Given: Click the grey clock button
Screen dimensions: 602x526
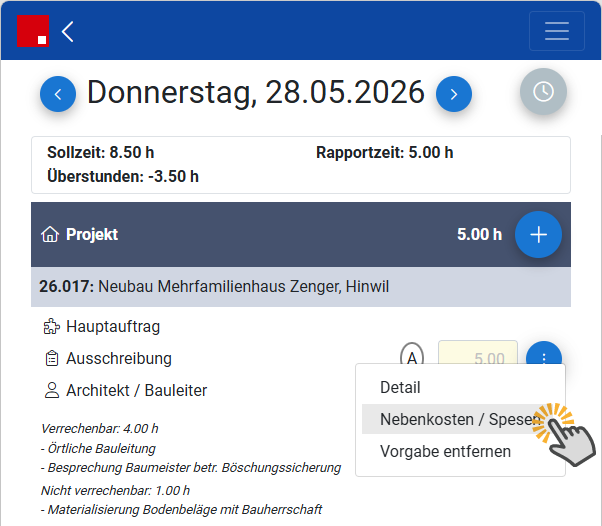Looking at the screenshot, I should (543, 91).
